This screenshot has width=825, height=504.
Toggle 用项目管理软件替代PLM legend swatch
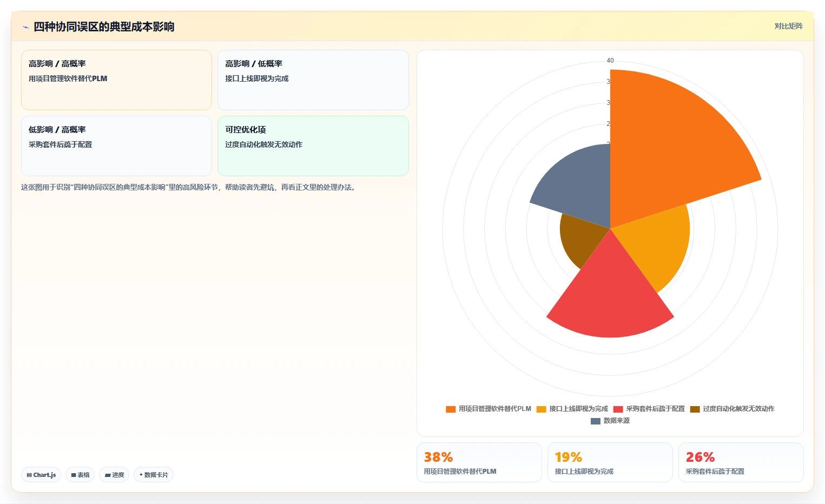[451, 409]
